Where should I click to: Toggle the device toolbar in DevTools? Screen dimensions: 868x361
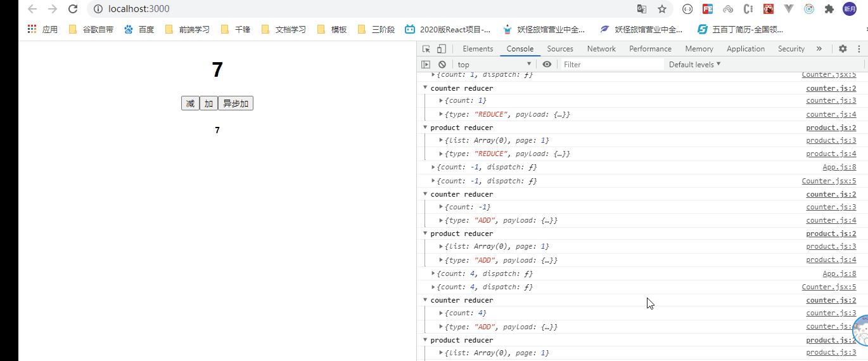pos(442,49)
